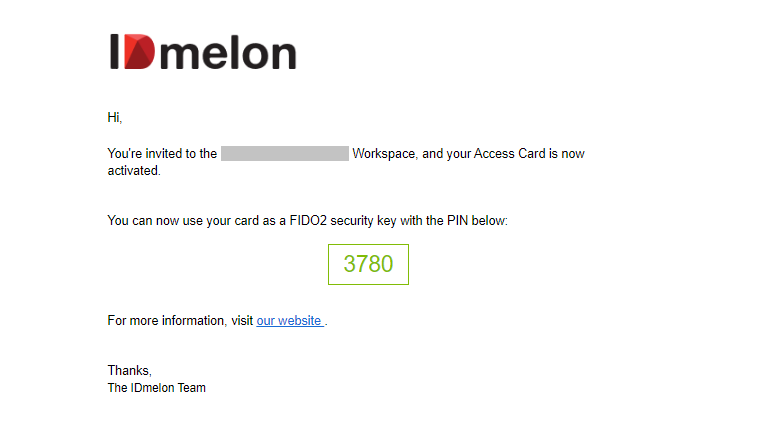Click the red D emblem in logo
The width and height of the screenshot is (764, 430).
pyautogui.click(x=139, y=52)
